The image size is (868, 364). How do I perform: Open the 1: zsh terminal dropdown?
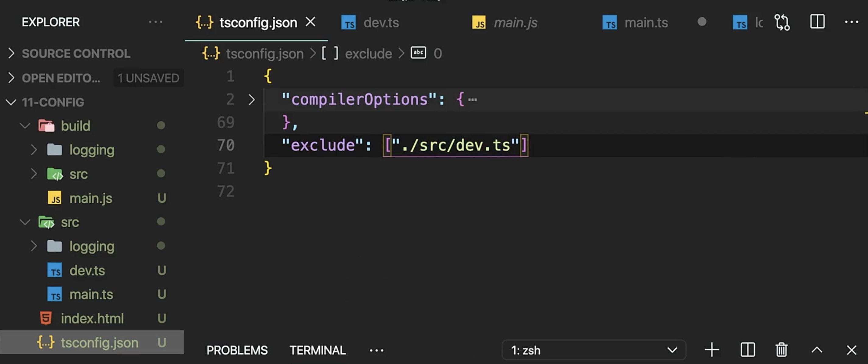(594, 350)
